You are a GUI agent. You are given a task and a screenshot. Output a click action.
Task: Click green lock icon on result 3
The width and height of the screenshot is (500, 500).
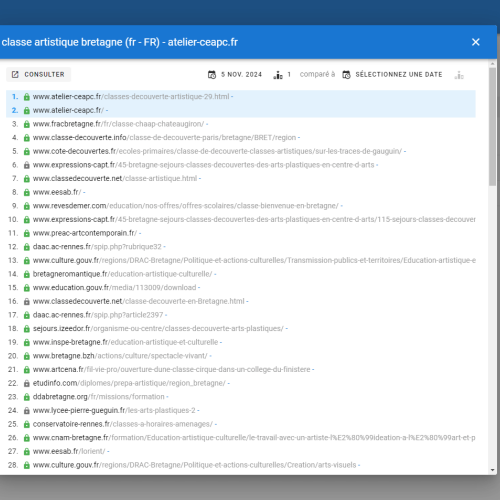point(27,124)
